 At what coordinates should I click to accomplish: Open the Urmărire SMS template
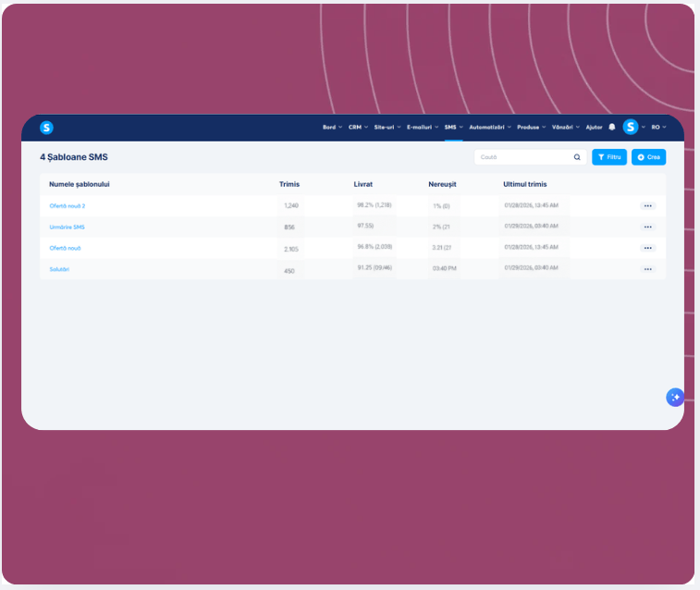click(x=67, y=227)
